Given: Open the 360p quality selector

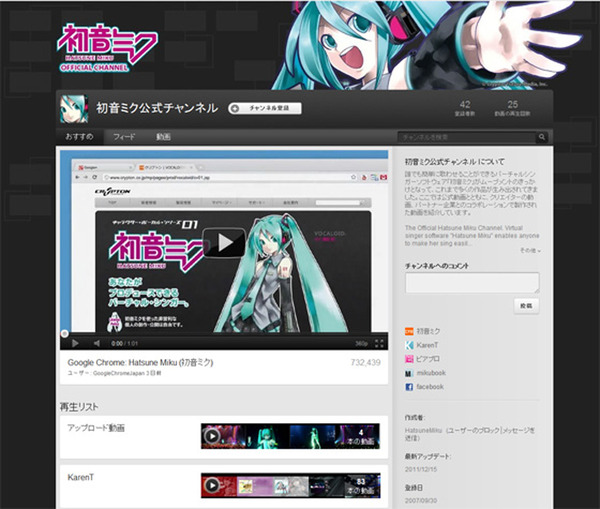Looking at the screenshot, I should 361,344.
